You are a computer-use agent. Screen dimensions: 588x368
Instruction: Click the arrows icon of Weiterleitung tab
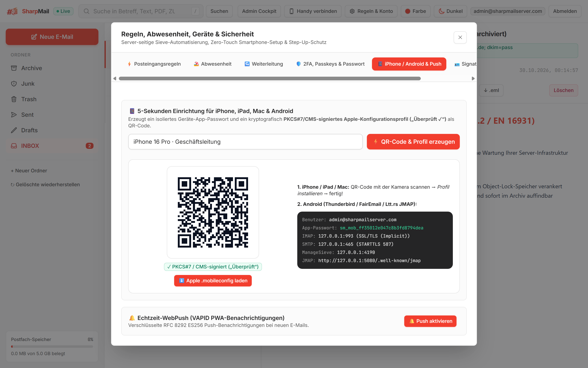point(247,64)
